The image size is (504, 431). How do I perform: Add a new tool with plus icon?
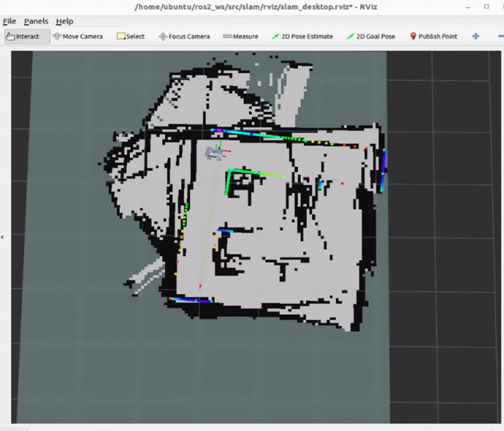click(475, 37)
